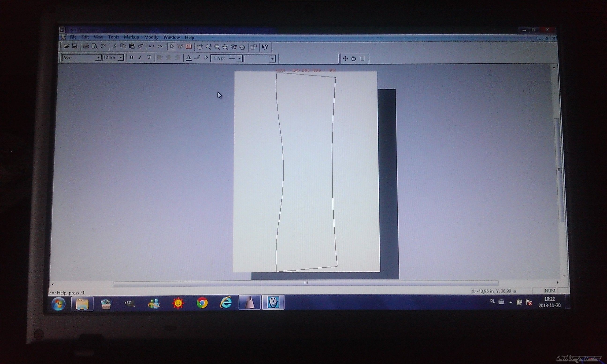
Task: Open the Modify menu
Action: 151,37
